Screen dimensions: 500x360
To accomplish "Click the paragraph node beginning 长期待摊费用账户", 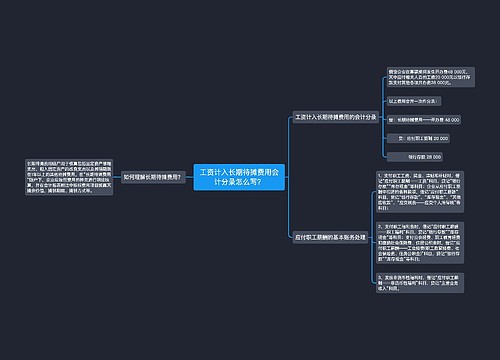I will [x=69, y=177].
